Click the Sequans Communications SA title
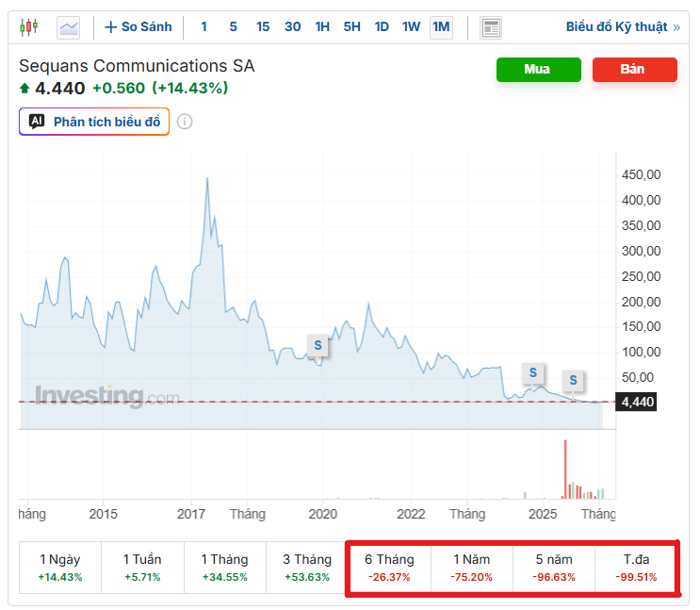The image size is (700, 610). (x=137, y=66)
